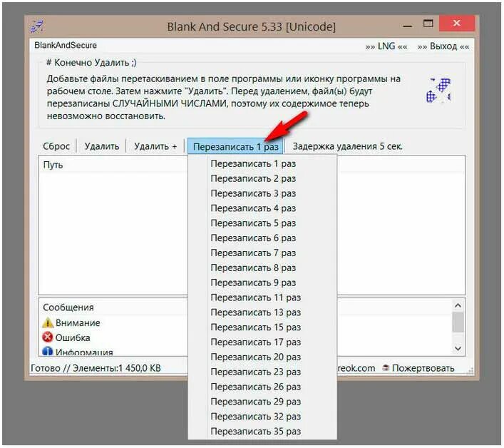This screenshot has height=448, width=504.
Task: Click the Сброс button
Action: click(x=56, y=146)
